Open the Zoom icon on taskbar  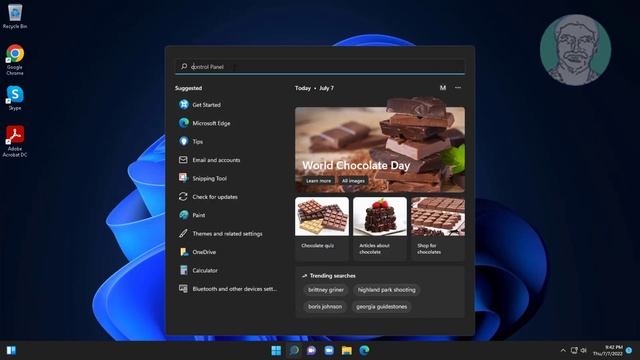(329, 350)
